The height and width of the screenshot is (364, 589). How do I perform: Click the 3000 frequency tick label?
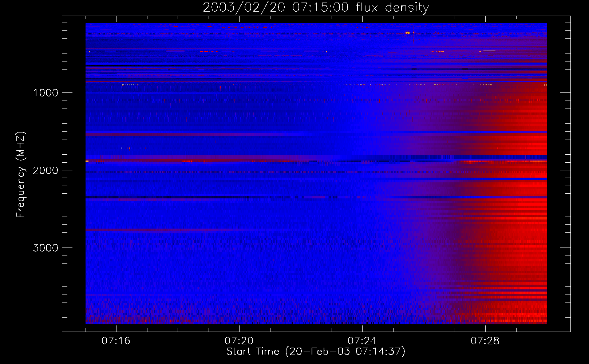[46, 248]
